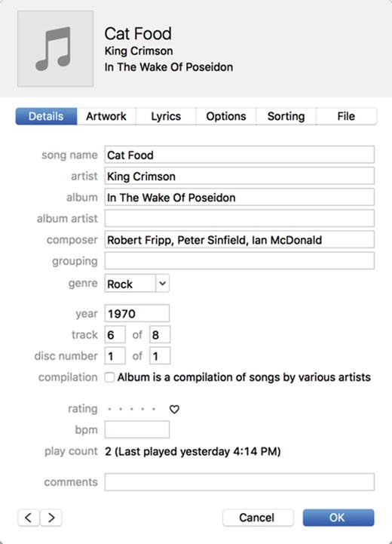Love the song with heart icon
This screenshot has height=544, width=392.
(x=174, y=410)
